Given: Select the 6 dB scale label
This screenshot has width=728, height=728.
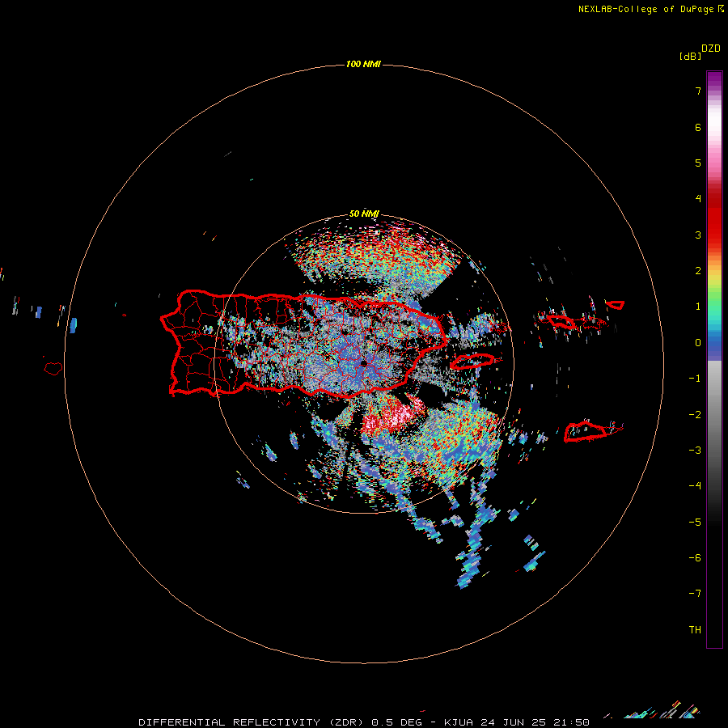Looking at the screenshot, I should tap(698, 127).
